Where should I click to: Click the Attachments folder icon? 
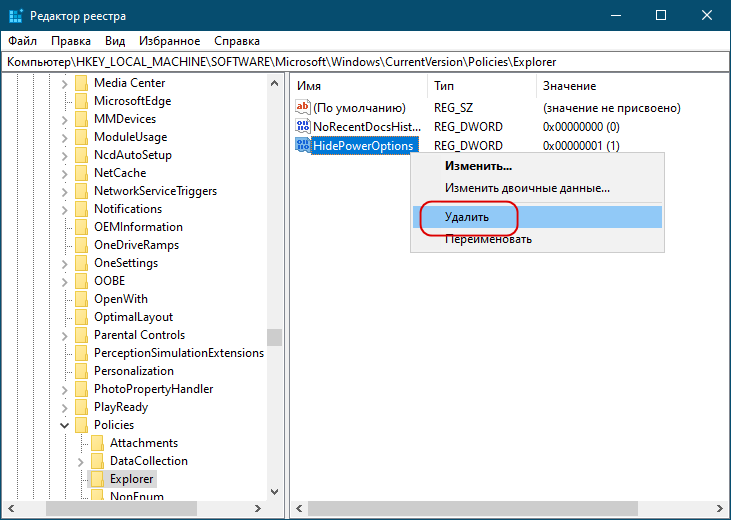click(x=97, y=443)
